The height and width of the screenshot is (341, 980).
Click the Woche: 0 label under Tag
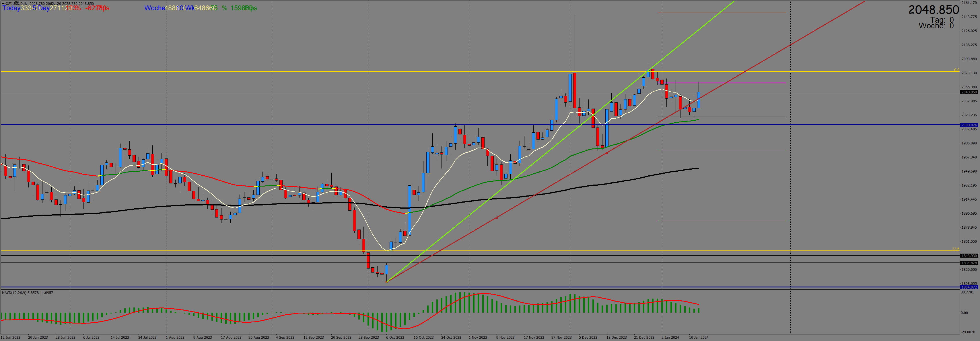tap(936, 26)
